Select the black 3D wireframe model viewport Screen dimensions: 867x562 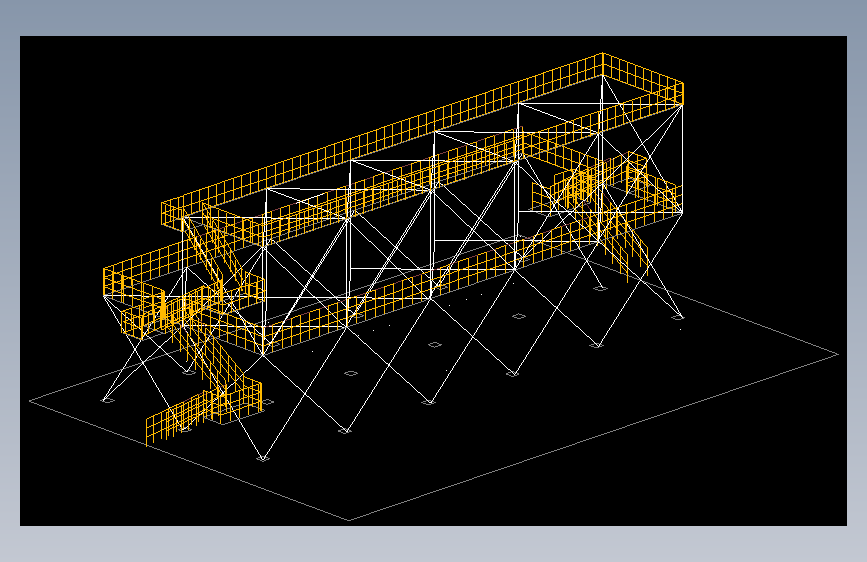[x=433, y=281]
